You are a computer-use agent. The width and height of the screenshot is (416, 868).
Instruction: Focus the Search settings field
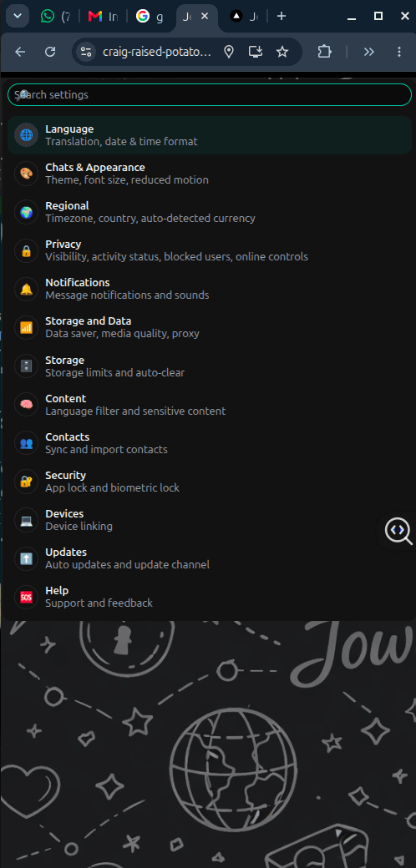[210, 94]
